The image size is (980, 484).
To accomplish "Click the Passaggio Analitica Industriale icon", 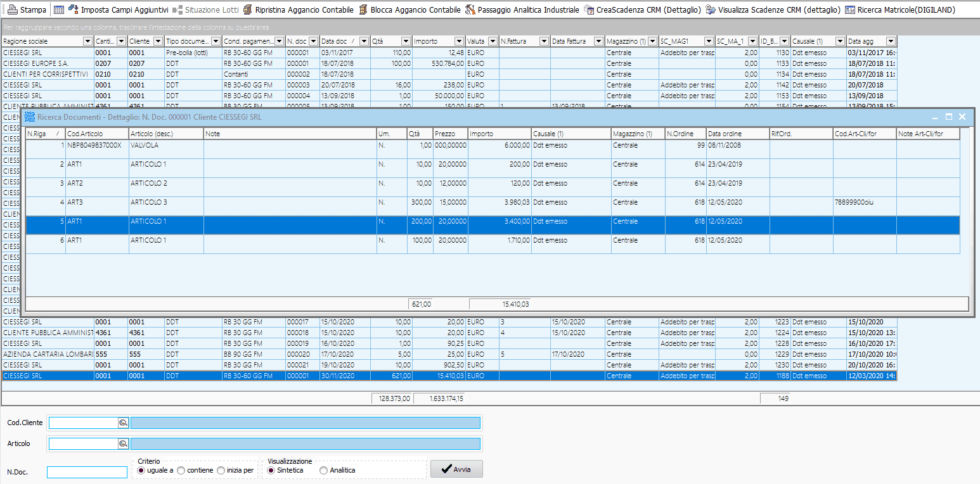I will pos(470,10).
